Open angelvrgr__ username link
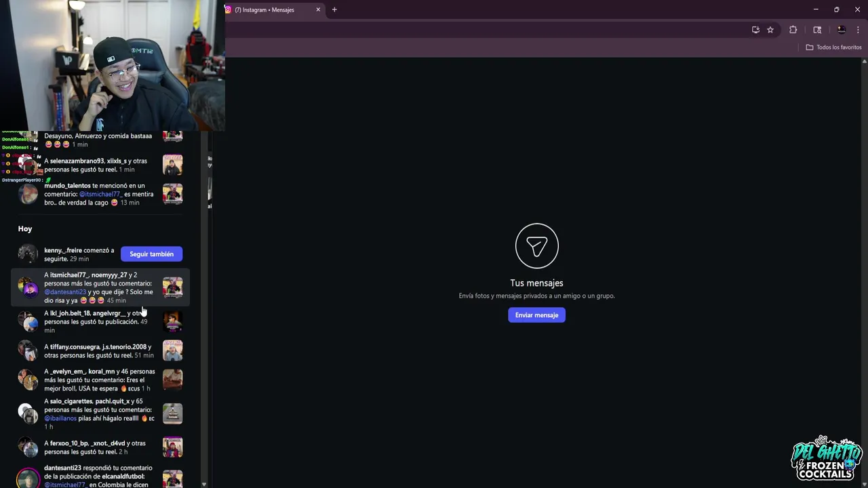Image resolution: width=868 pixels, height=488 pixels. (x=108, y=313)
